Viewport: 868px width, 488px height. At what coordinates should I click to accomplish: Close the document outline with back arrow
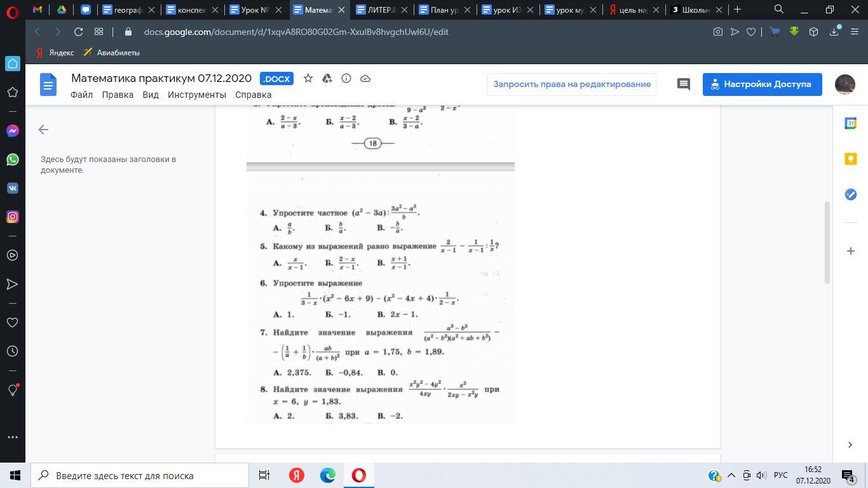(43, 130)
